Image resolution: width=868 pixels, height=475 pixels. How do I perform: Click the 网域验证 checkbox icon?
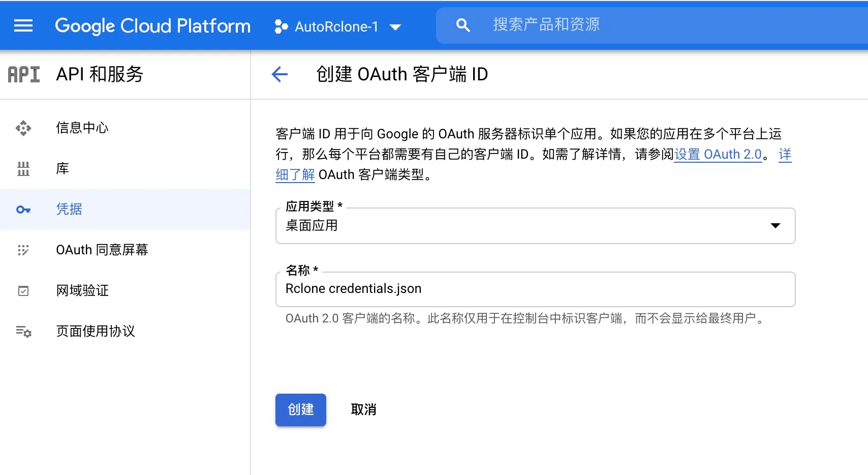click(x=23, y=291)
